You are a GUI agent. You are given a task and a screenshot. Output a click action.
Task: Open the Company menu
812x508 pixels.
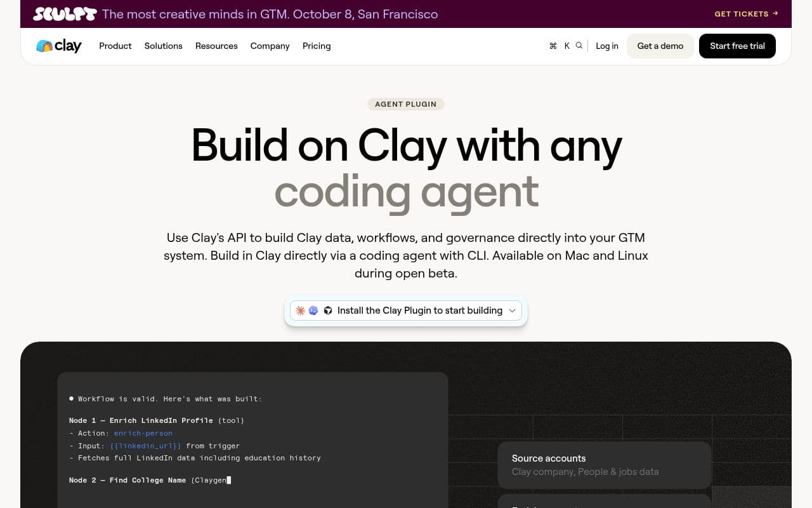(x=270, y=46)
